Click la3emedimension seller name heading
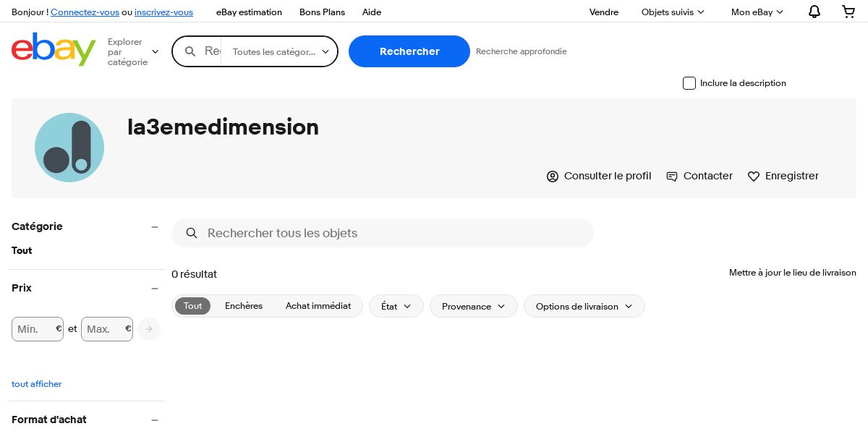 click(223, 127)
